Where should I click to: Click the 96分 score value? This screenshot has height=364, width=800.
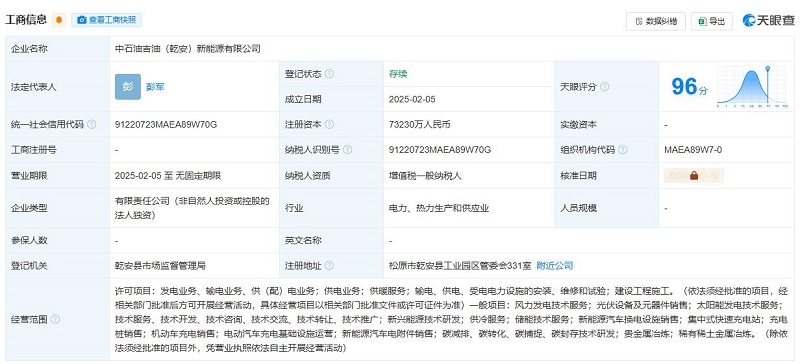click(x=689, y=87)
